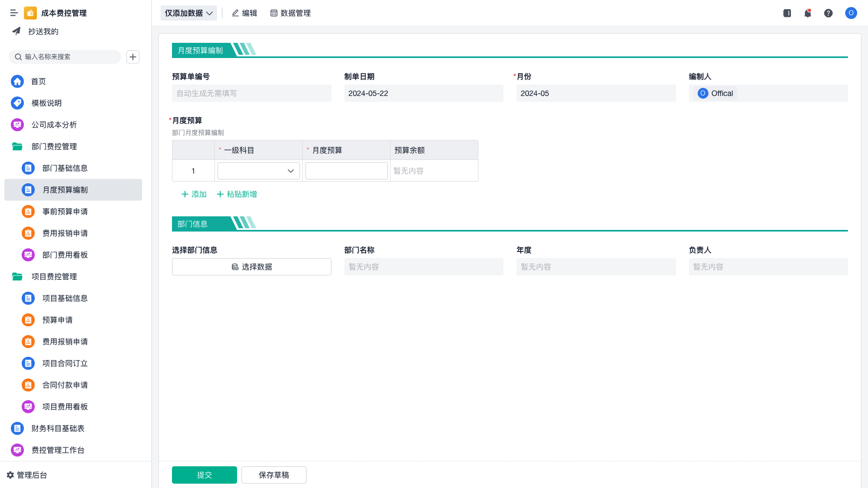
Task: Click the plus button next to search
Action: coord(133,57)
